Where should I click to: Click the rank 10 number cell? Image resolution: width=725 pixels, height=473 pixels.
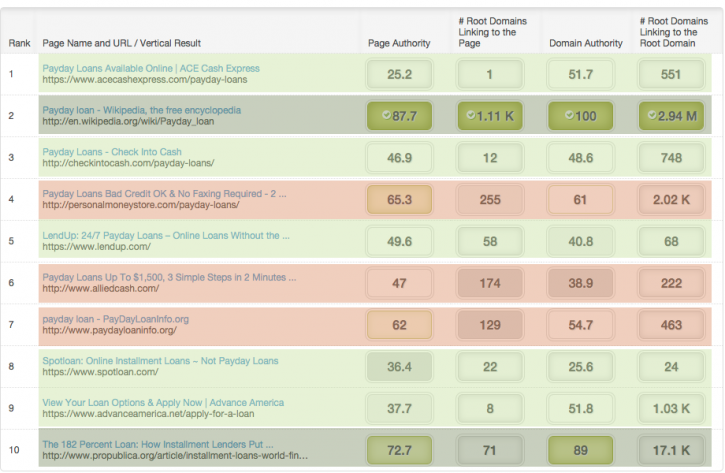pyautogui.click(x=14, y=450)
